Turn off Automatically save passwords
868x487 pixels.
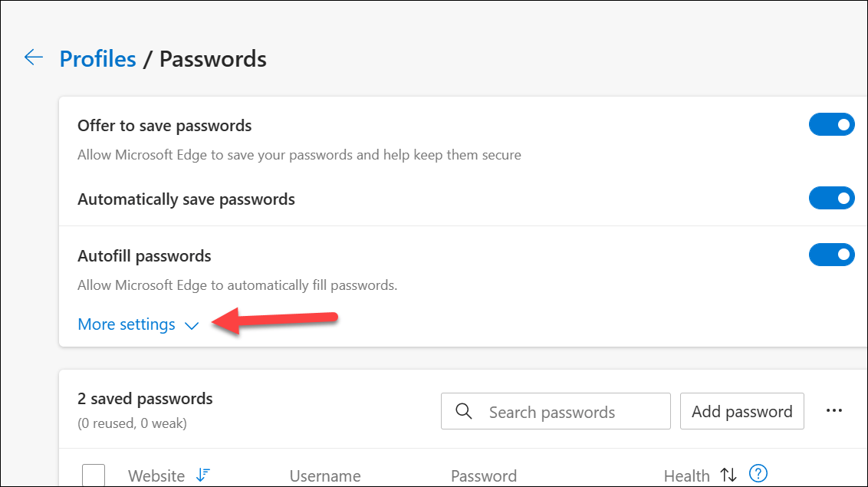[832, 198]
